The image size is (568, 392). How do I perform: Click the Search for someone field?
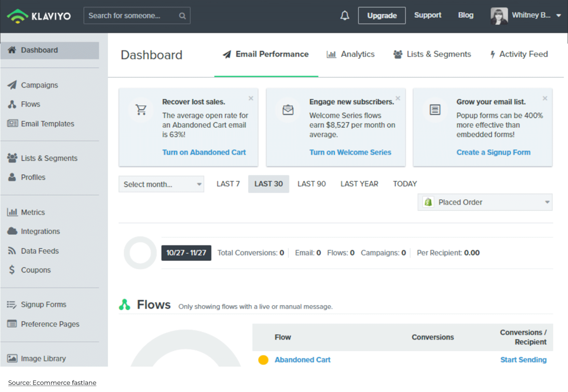(137, 16)
